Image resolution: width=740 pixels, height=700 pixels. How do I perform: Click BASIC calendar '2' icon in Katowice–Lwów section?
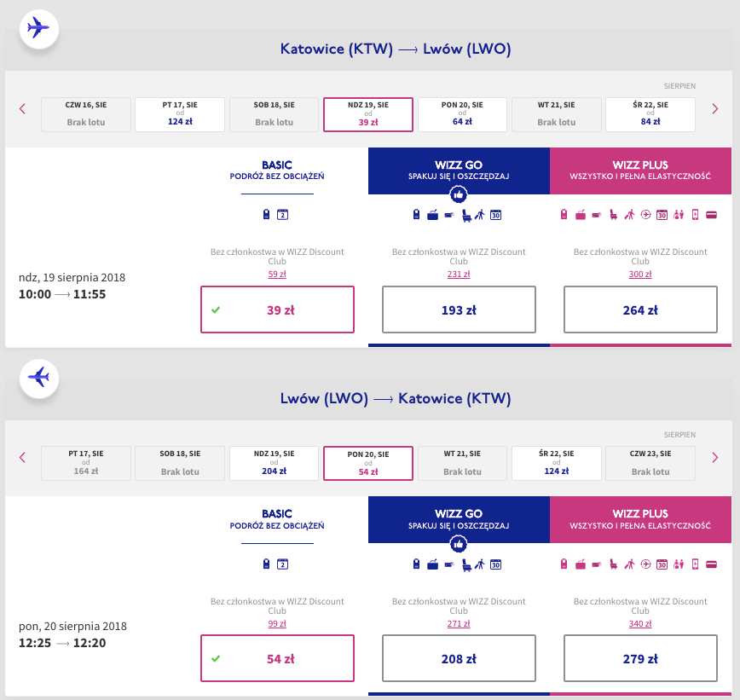282,215
